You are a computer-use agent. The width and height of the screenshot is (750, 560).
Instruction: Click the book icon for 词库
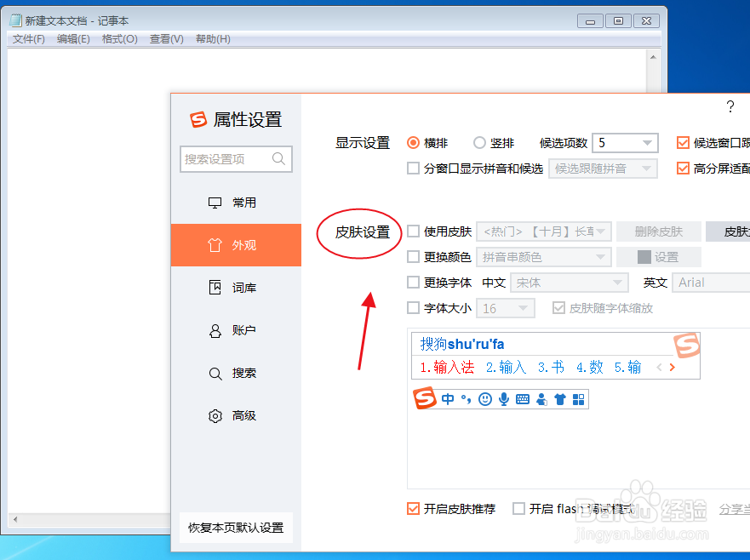(215, 288)
